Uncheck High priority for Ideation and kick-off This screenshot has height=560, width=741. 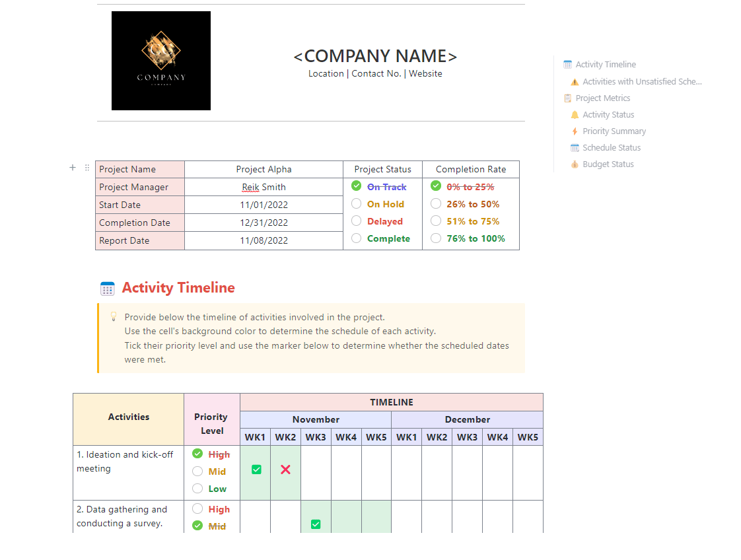(x=197, y=454)
